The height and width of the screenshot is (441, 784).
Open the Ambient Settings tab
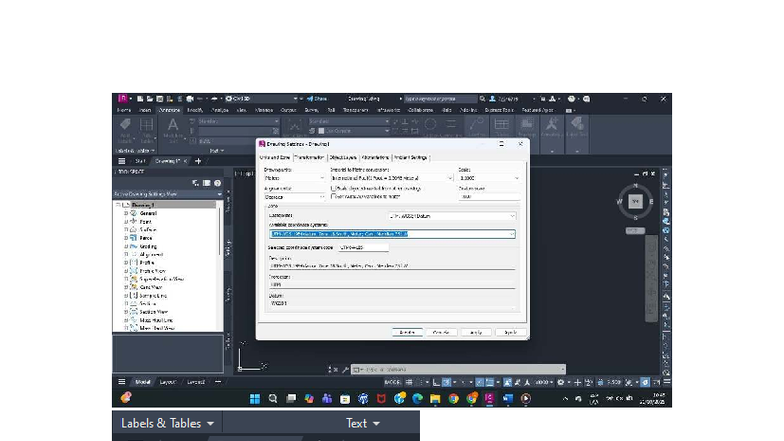pos(410,157)
